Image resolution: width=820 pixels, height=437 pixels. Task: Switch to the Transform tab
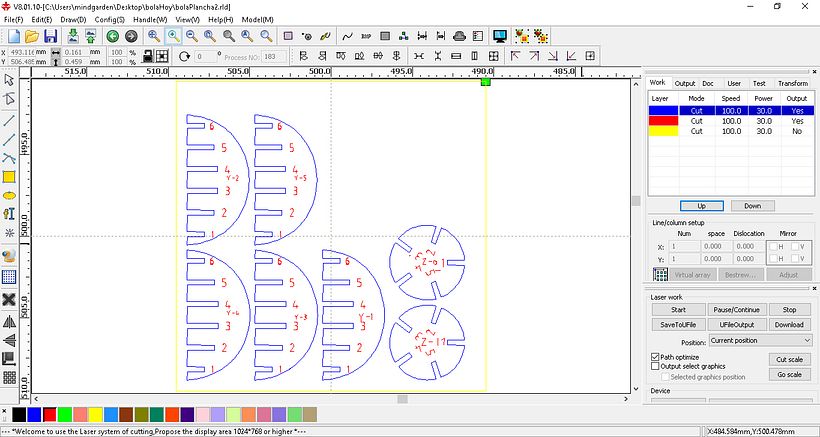coord(793,83)
